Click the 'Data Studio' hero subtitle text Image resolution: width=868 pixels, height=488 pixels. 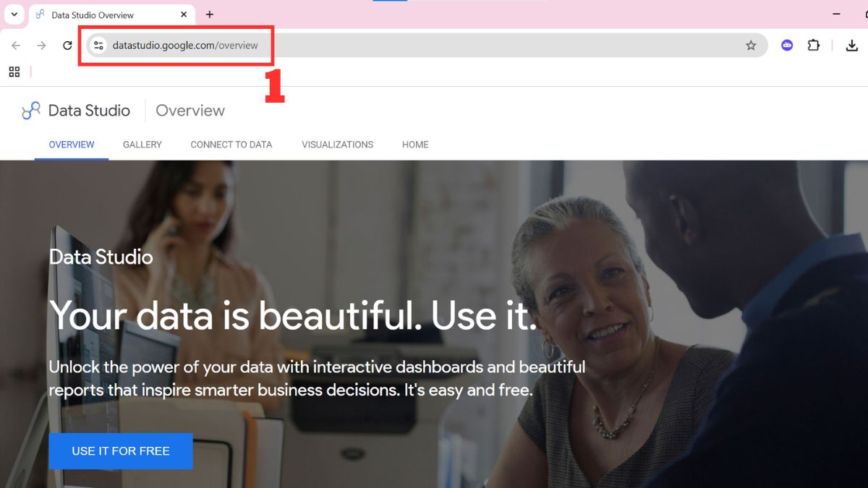point(101,257)
